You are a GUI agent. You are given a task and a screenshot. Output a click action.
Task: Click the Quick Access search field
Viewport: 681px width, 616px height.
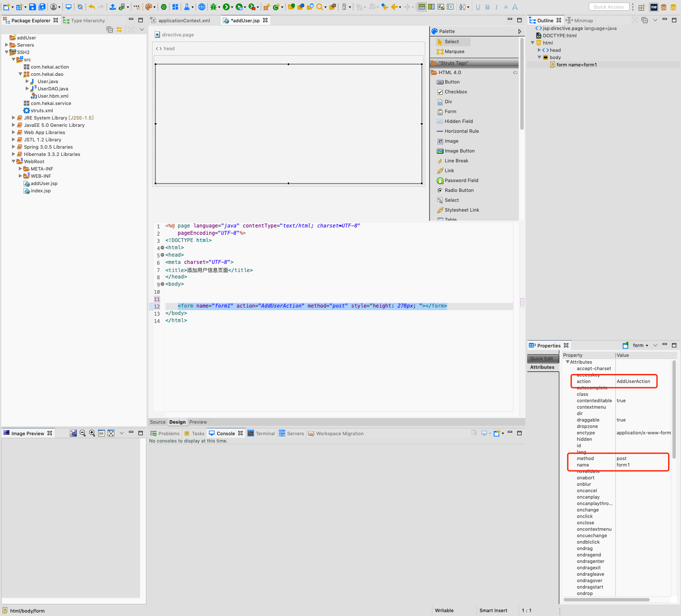coord(609,7)
